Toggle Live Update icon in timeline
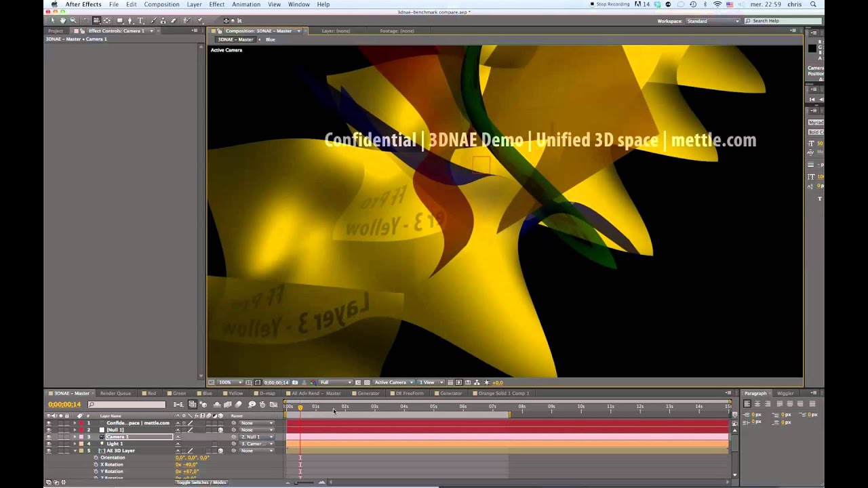Screen dimensions: 868x488 (x=193, y=405)
